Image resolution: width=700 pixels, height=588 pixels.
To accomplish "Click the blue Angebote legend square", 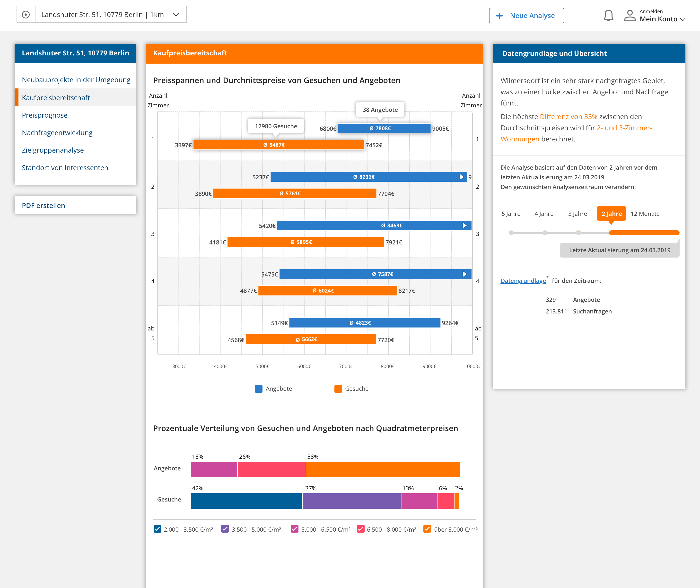I will (x=258, y=389).
